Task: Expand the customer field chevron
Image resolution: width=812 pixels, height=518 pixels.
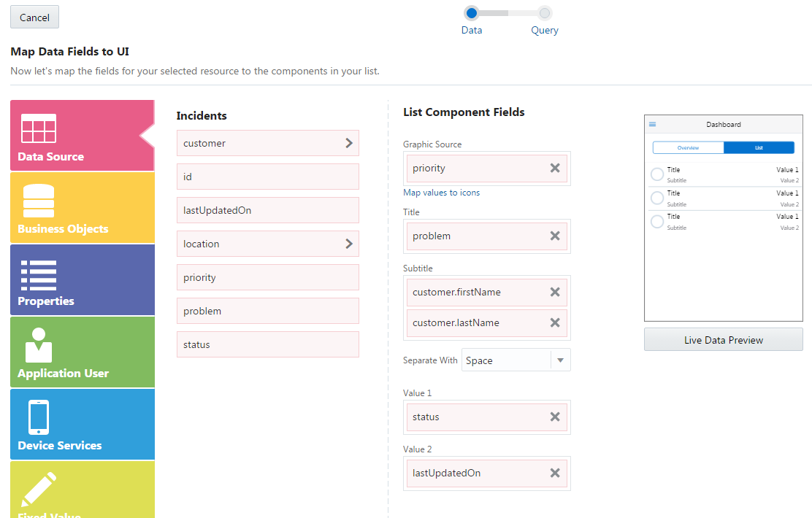Action: coord(349,143)
